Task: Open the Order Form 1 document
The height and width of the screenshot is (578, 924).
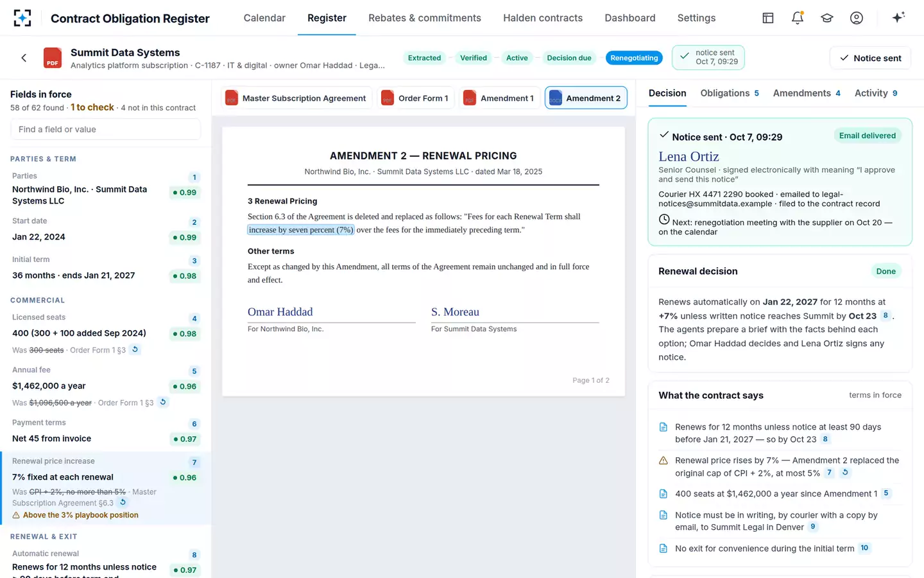Action: 415,98
